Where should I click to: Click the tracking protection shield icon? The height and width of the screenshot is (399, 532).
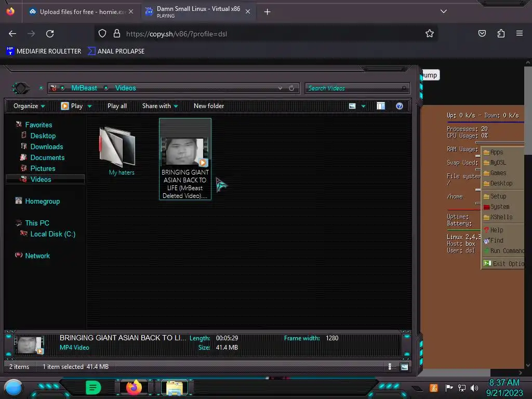click(x=102, y=33)
